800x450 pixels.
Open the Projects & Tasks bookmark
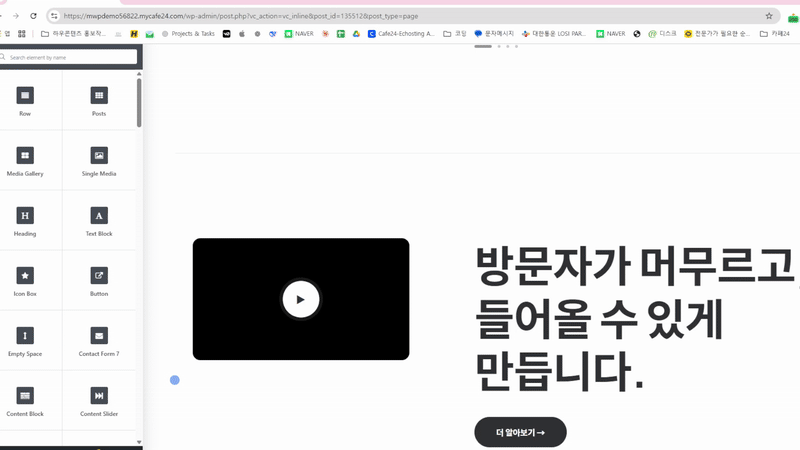pyautogui.click(x=188, y=33)
